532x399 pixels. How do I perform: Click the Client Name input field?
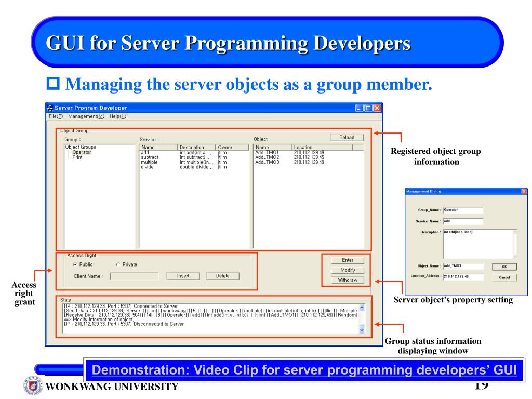(135, 276)
